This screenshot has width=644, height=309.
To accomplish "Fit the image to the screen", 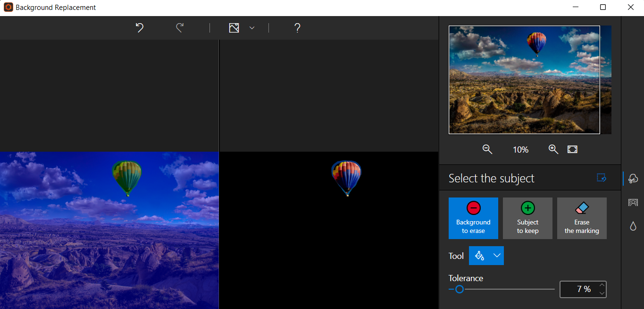I will click(x=572, y=149).
